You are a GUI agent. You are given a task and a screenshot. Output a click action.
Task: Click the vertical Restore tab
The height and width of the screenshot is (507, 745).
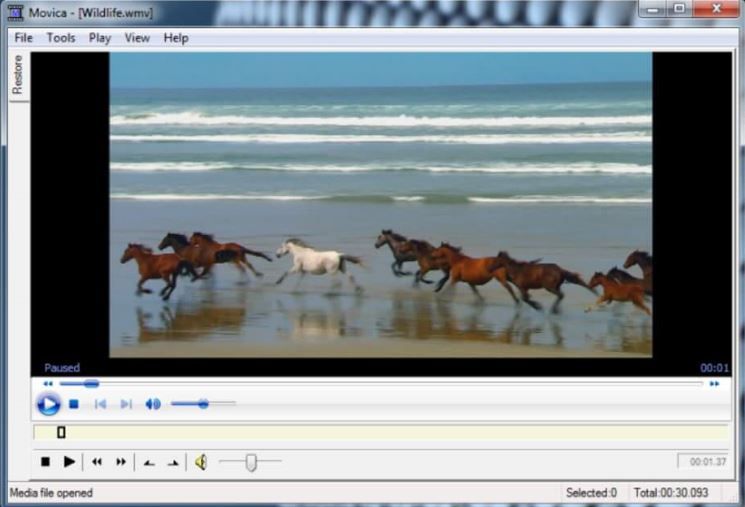coord(17,75)
